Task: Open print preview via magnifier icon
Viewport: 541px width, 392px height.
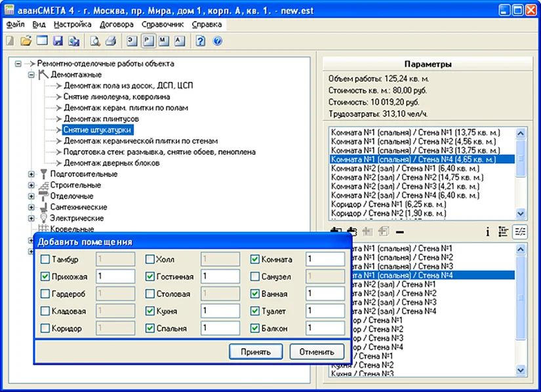Action: click(x=95, y=41)
